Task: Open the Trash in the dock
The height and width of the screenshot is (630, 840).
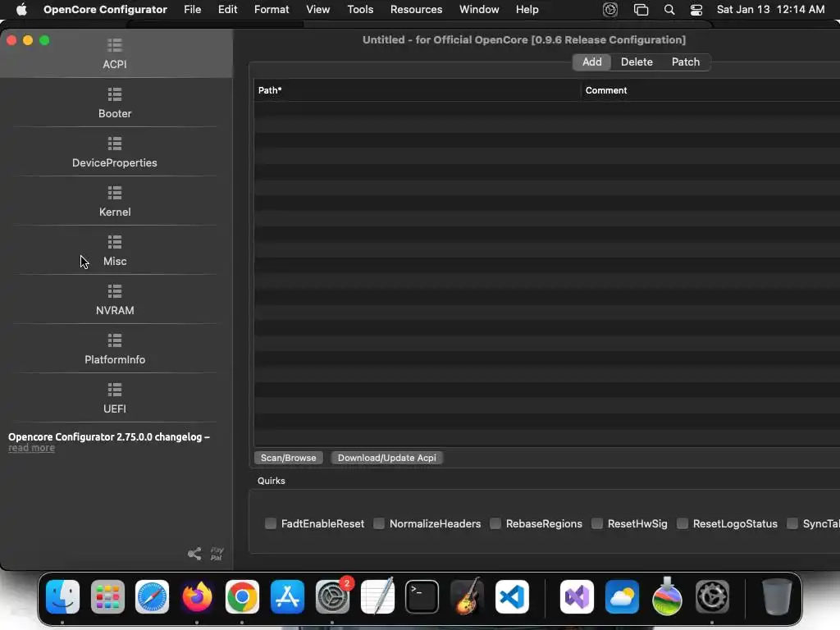Action: point(777,596)
